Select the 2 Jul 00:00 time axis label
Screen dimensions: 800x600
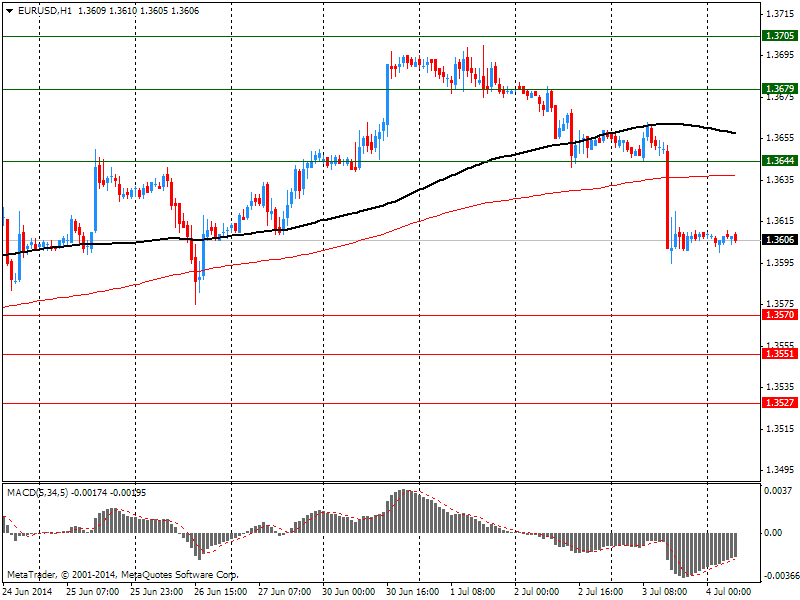pos(537,592)
